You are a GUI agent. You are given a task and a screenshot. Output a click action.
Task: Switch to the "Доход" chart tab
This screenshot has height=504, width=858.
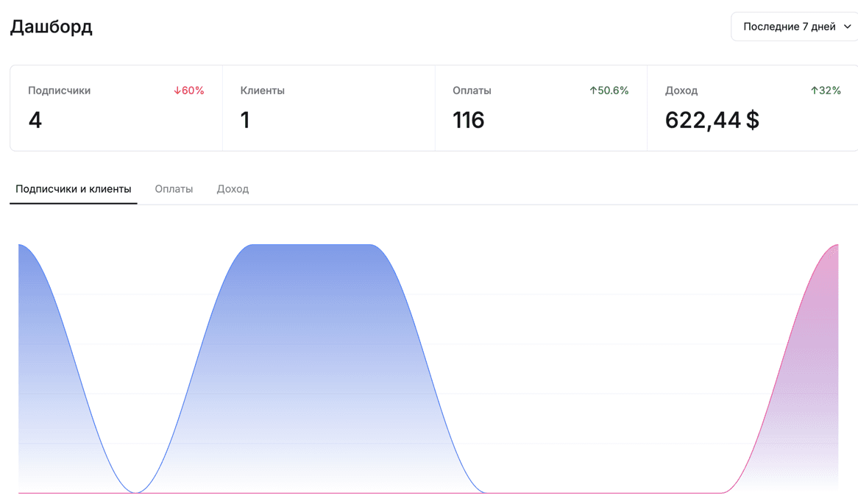(233, 189)
